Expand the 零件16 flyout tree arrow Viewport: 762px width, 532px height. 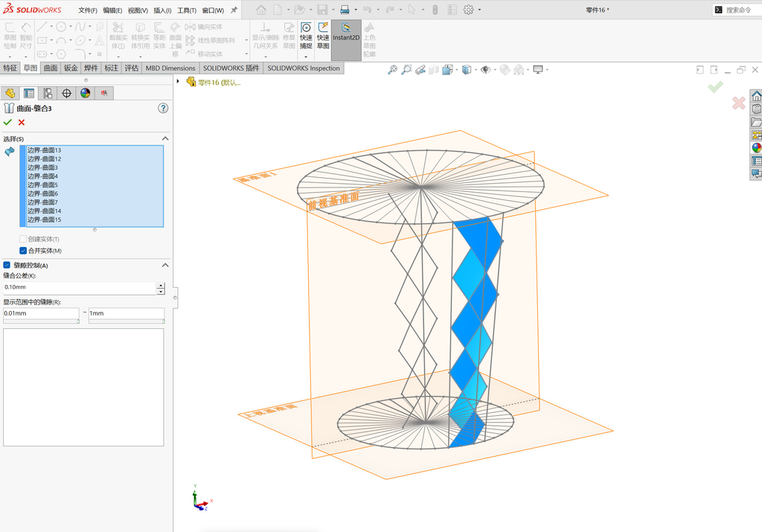[179, 81]
